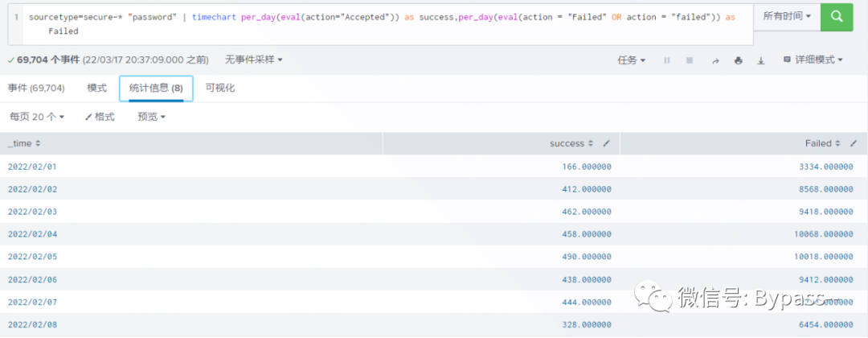The width and height of the screenshot is (868, 338).
Task: Click the green search magnifier button
Action: coord(837,16)
